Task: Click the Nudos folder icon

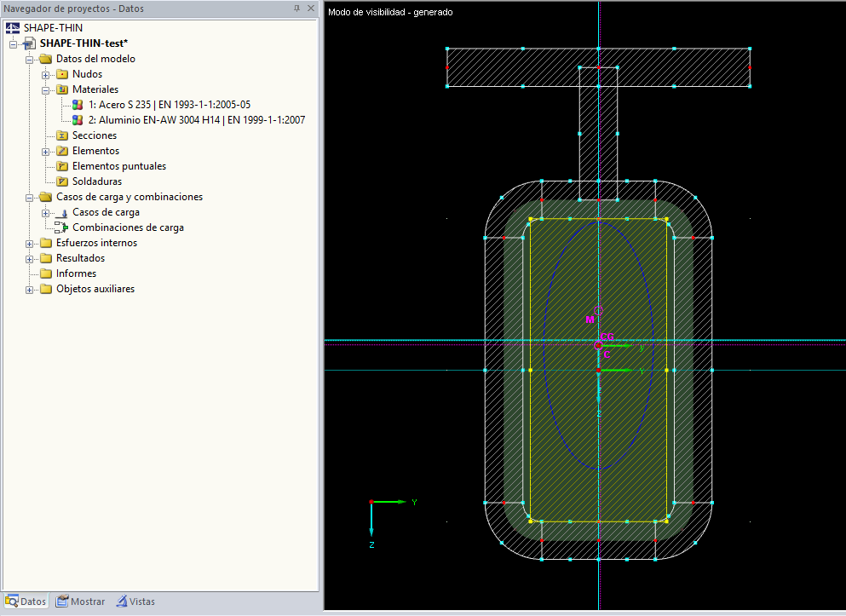Action: (62, 74)
